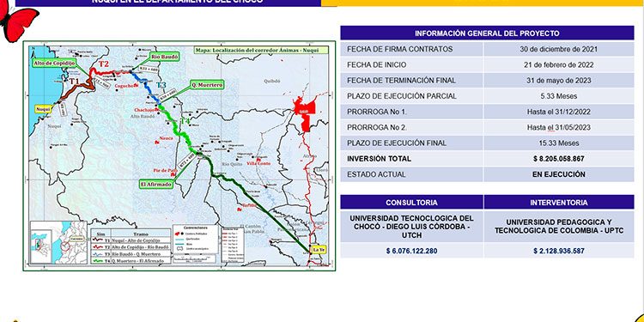Click the 'Chachajo' town label
Image resolution: width=644 pixels, height=322 pixels.
[x=143, y=110]
